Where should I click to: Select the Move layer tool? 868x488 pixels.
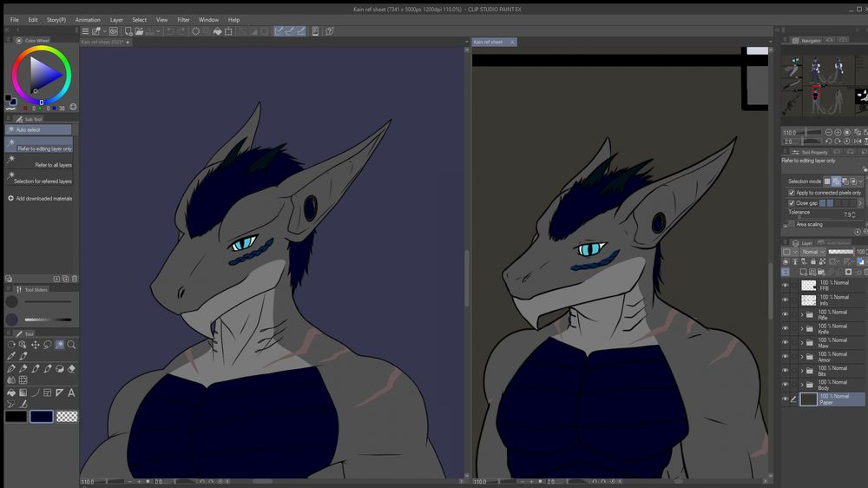coord(35,345)
